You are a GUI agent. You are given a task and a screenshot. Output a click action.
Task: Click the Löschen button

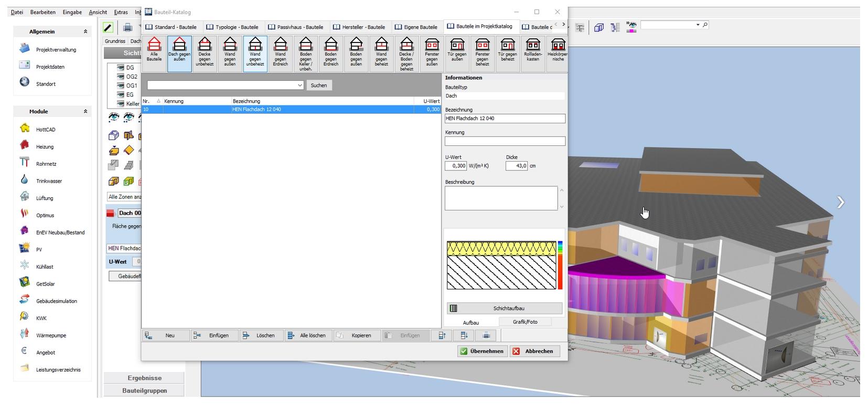pos(261,335)
